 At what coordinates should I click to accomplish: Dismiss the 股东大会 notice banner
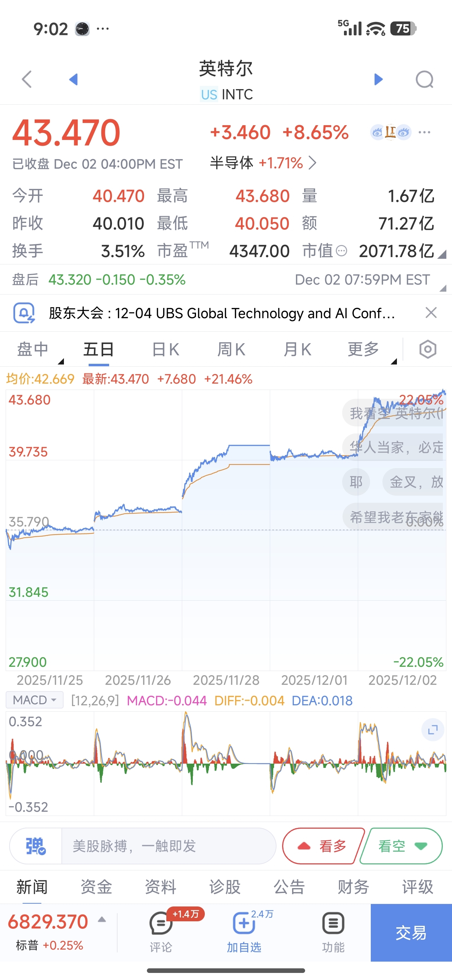[x=431, y=313]
